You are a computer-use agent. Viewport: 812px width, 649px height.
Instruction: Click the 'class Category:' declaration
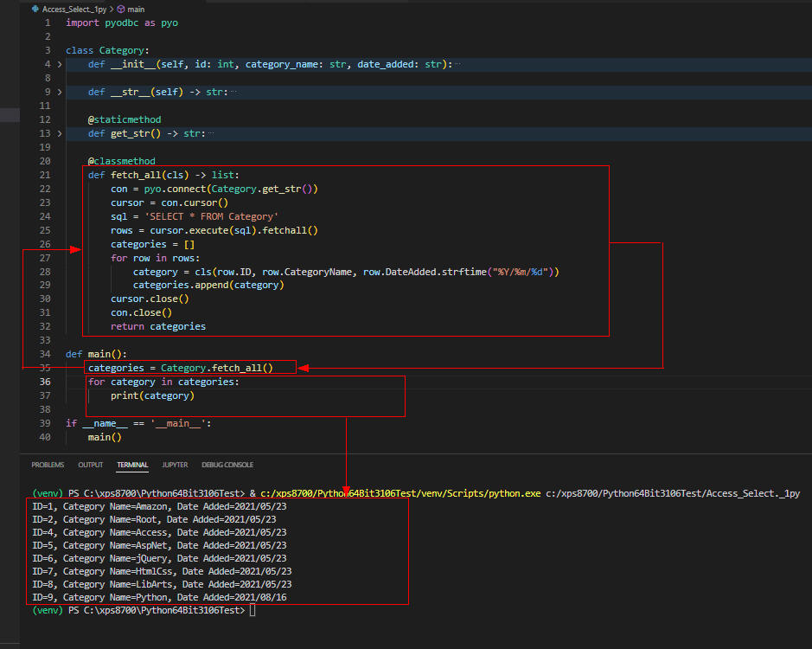[107, 50]
